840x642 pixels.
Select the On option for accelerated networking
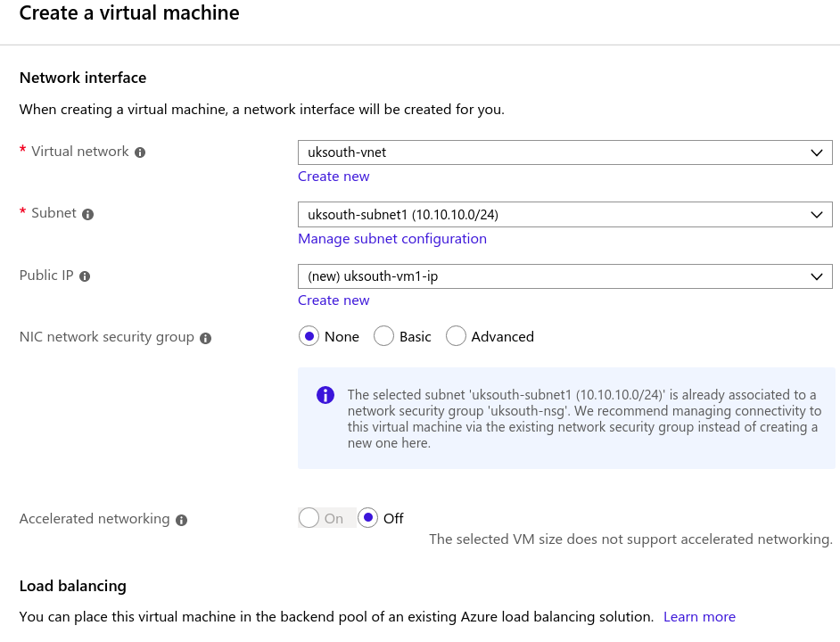point(309,518)
